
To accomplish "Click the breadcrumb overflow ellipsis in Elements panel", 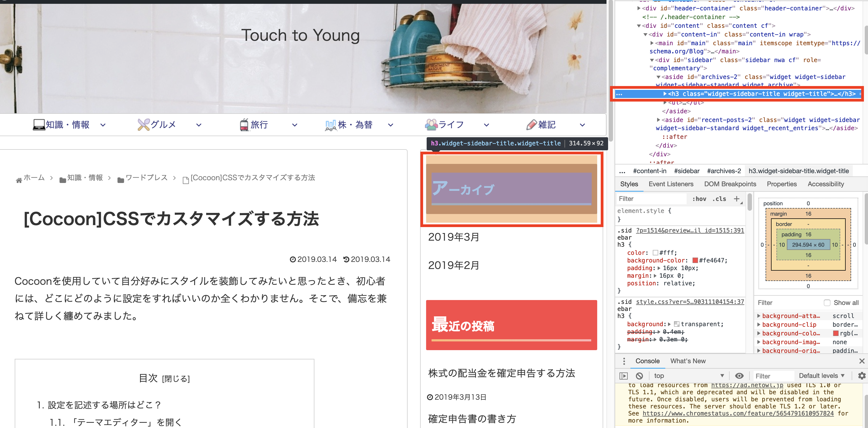I will pos(622,171).
